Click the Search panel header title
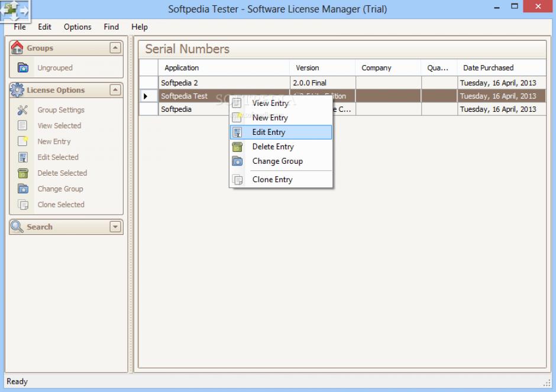The width and height of the screenshot is (556, 392). point(40,227)
